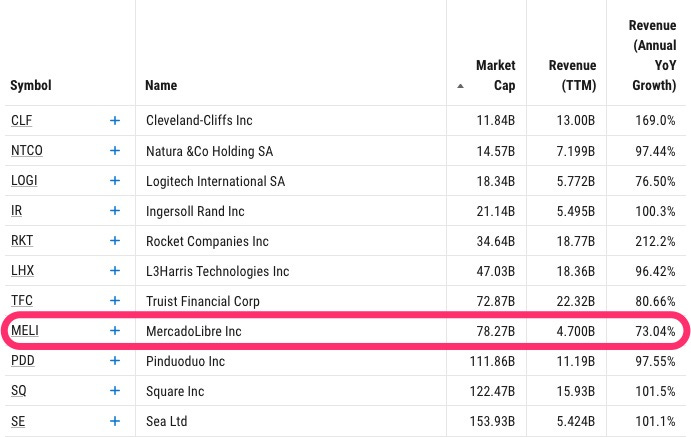Open the SE symbol link
This screenshot has width=691, height=437.
tap(18, 421)
